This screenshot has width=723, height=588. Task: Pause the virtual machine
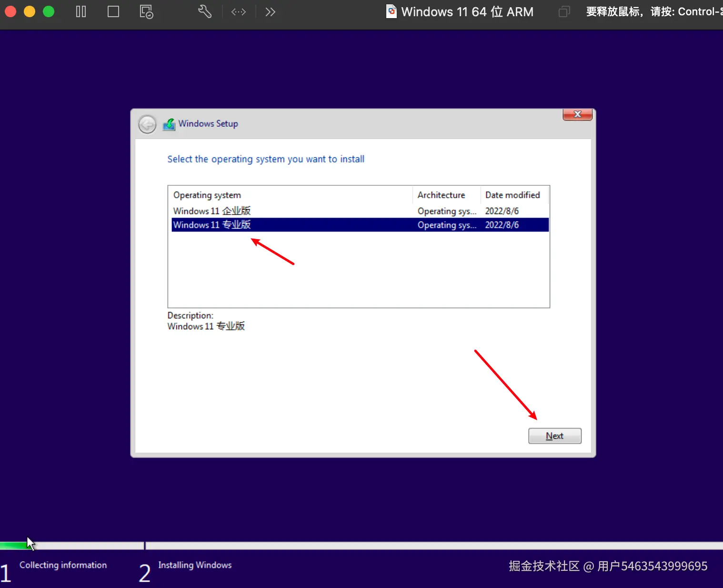[81, 11]
